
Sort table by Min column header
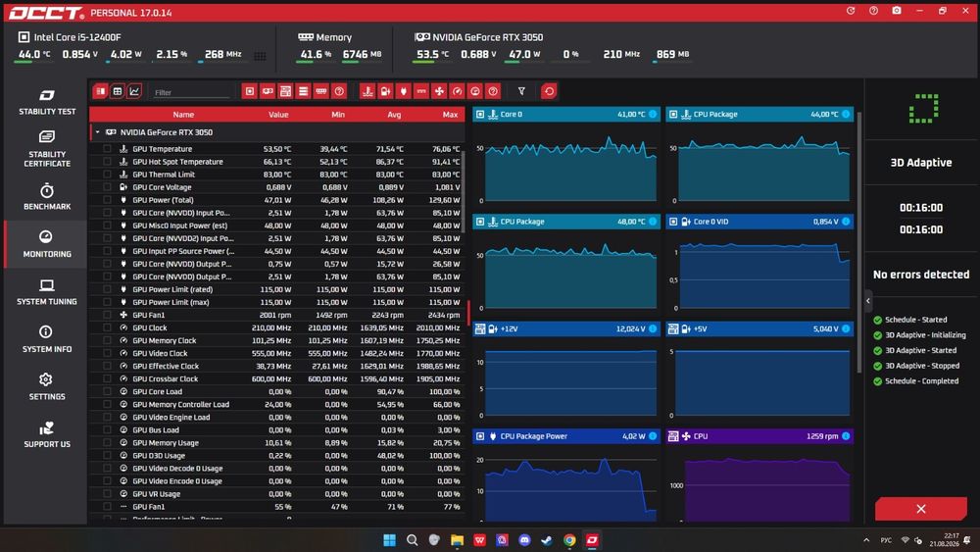338,115
